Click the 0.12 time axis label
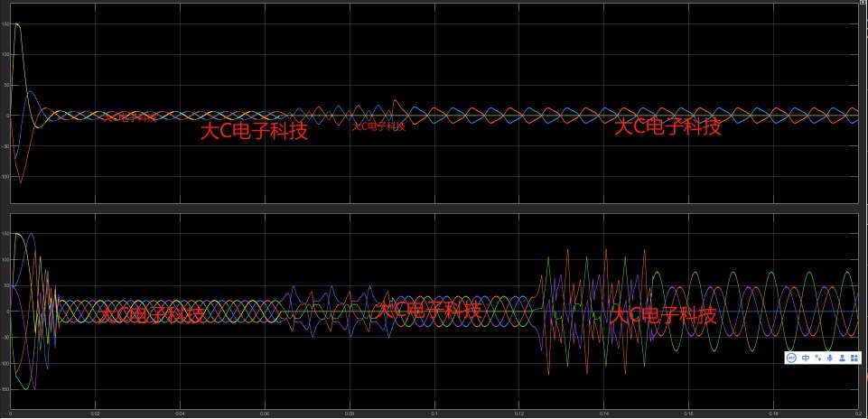 [x=519, y=414]
